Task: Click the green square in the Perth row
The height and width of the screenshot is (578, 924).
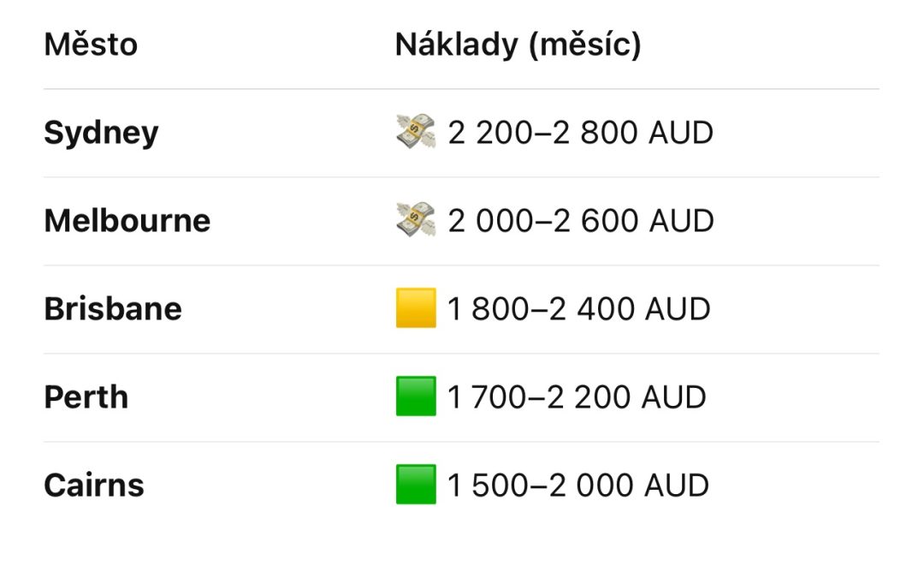Action: (x=416, y=396)
